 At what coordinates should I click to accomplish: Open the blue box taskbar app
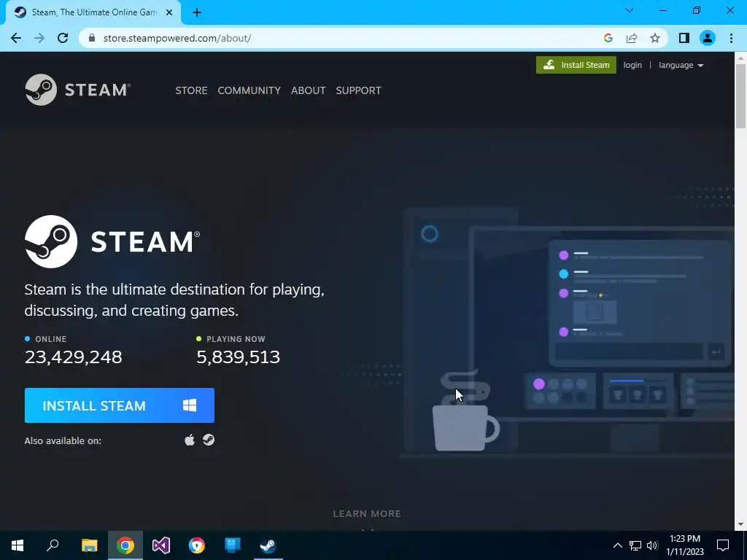pyautogui.click(x=233, y=545)
